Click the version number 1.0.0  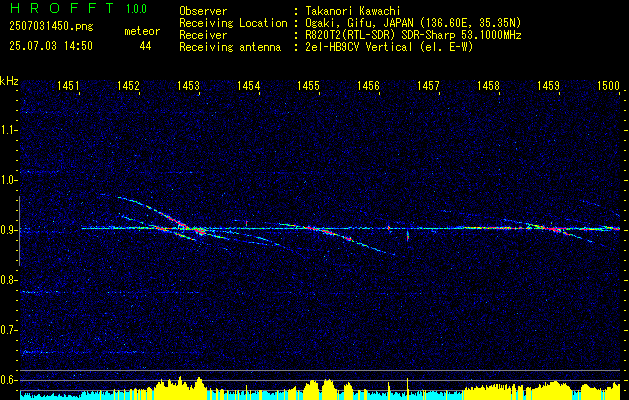[x=136, y=9]
